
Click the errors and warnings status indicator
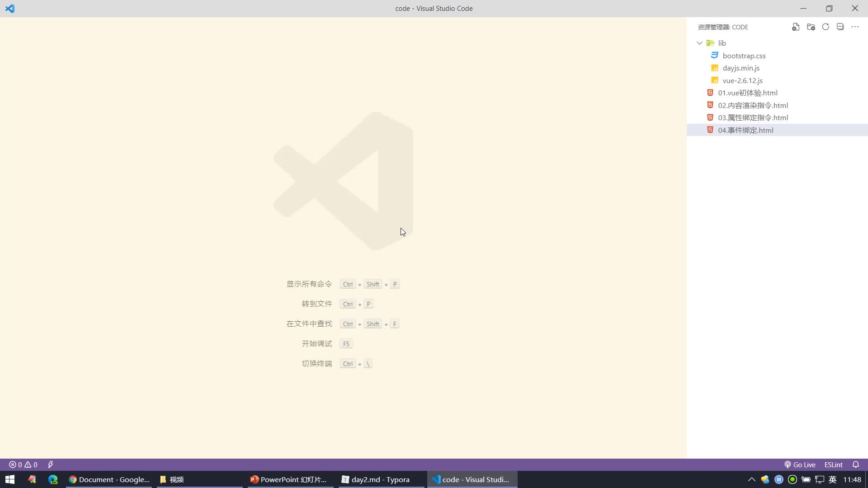coord(23,465)
